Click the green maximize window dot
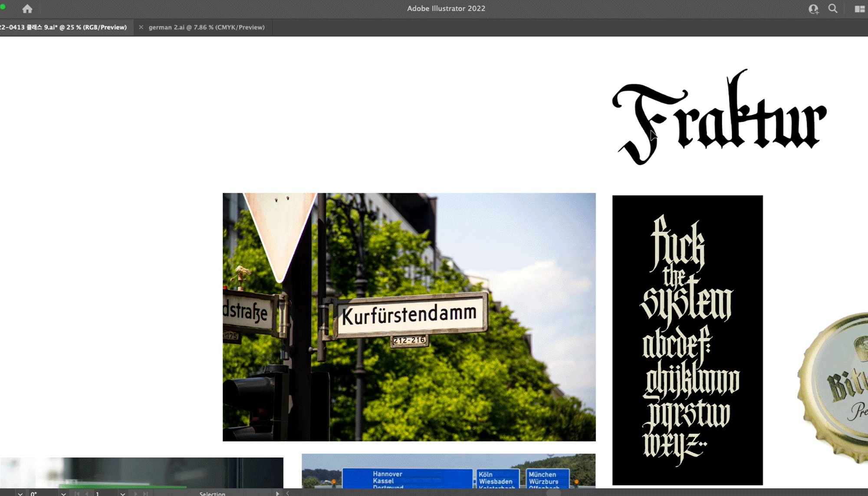This screenshot has height=496, width=868. pos(3,7)
